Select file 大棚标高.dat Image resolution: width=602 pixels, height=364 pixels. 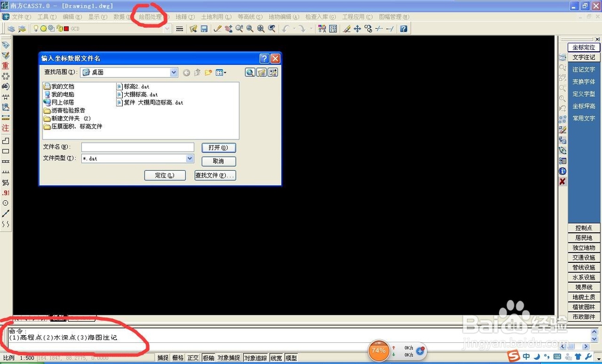[x=137, y=94]
